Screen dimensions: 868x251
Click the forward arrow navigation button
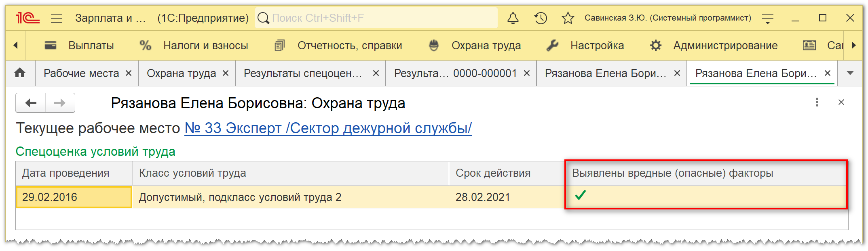point(60,103)
